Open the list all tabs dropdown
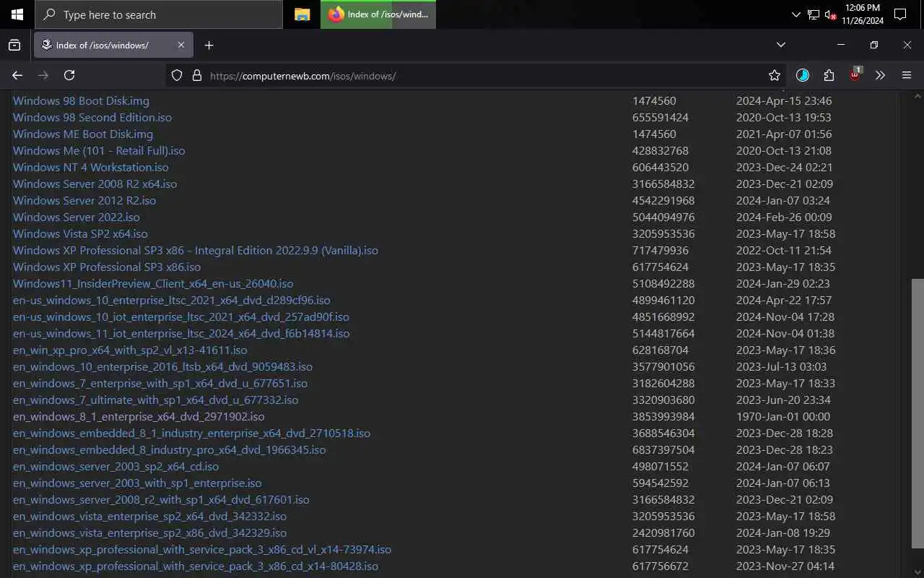The width and height of the screenshot is (924, 578). [x=780, y=45]
